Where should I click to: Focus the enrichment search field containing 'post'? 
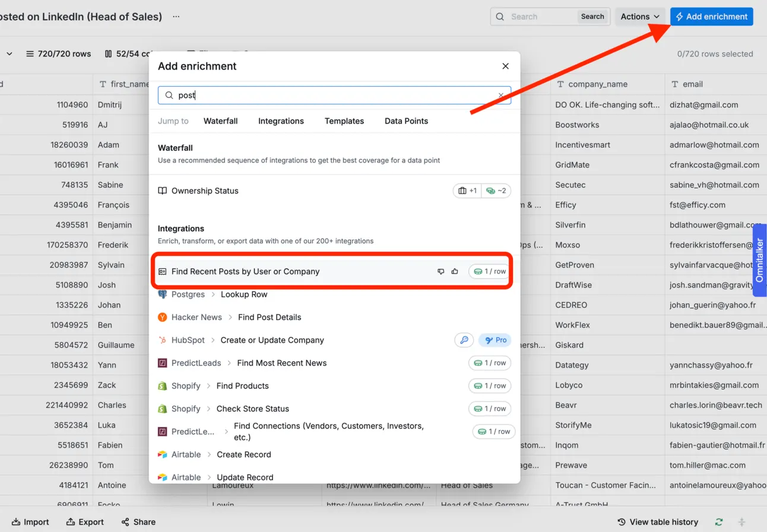tap(334, 95)
